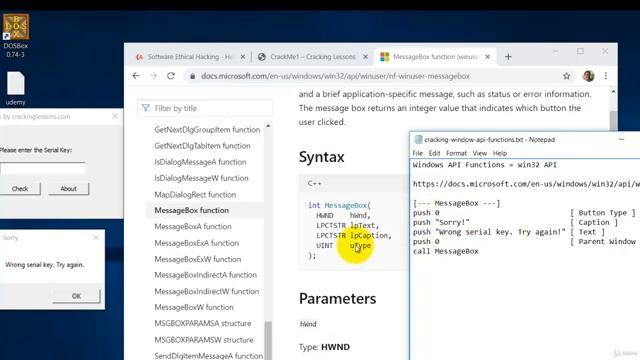Close the Software Ethical Hacking tab
Screen dimensions: 640x360
tap(243, 57)
